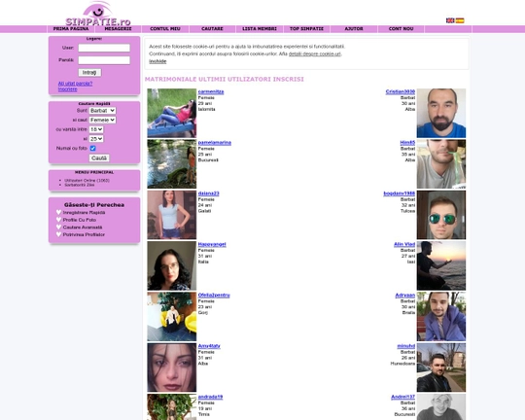The width and height of the screenshot is (525, 420).
Task: Dismiss cookie notice via inchide link
Action: point(157,61)
